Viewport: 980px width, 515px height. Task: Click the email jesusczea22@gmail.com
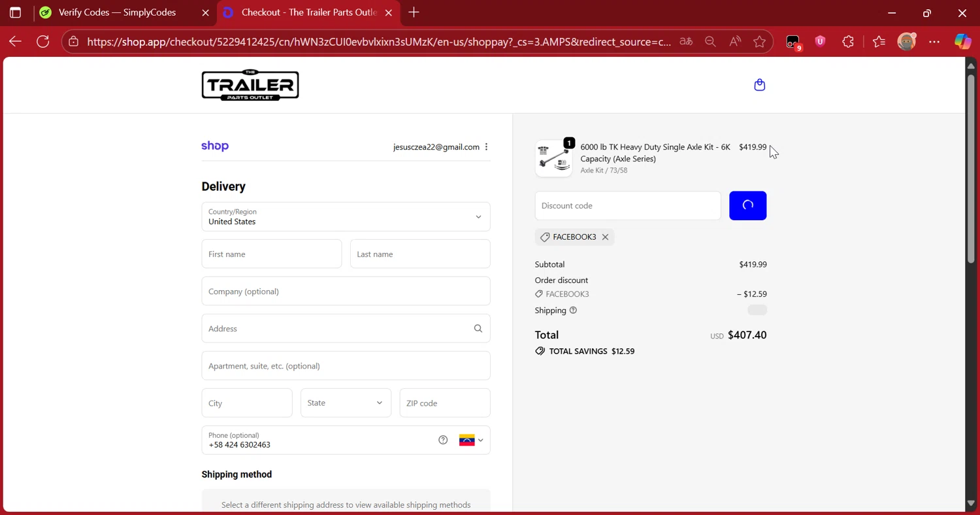coord(436,147)
